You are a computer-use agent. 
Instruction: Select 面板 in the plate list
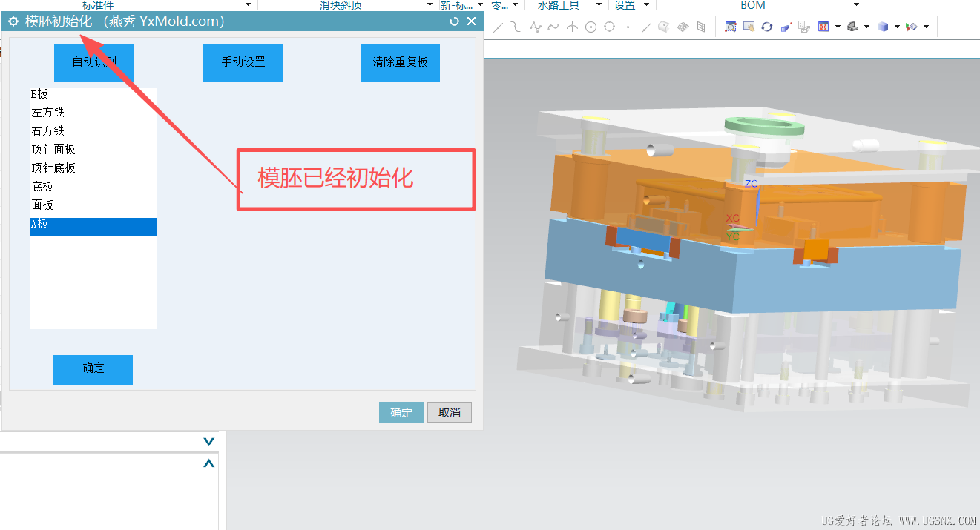click(93, 205)
